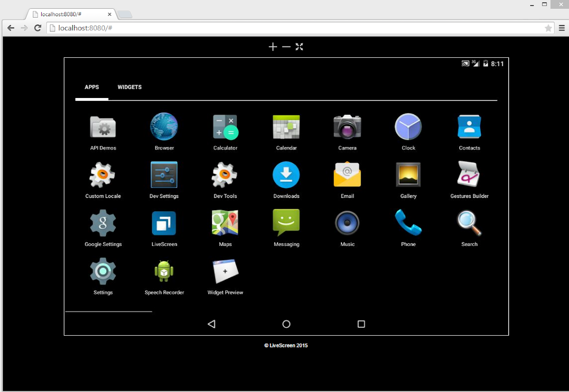Launch the Camera app
This screenshot has width=569, height=392.
347,126
